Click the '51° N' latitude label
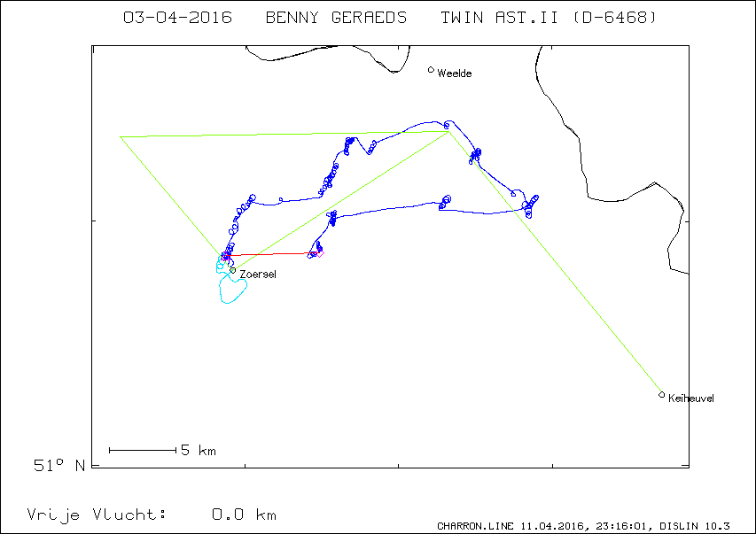 click(58, 466)
